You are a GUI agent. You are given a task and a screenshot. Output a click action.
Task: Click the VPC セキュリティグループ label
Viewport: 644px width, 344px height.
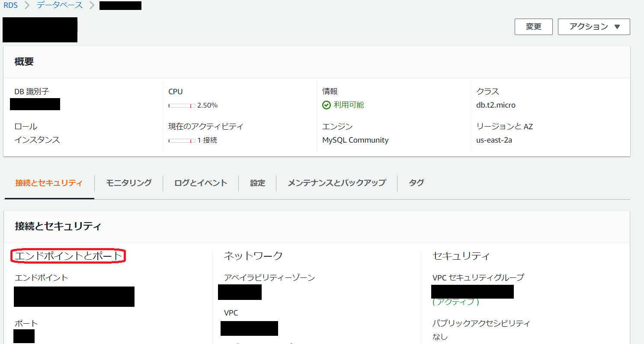pos(478,277)
